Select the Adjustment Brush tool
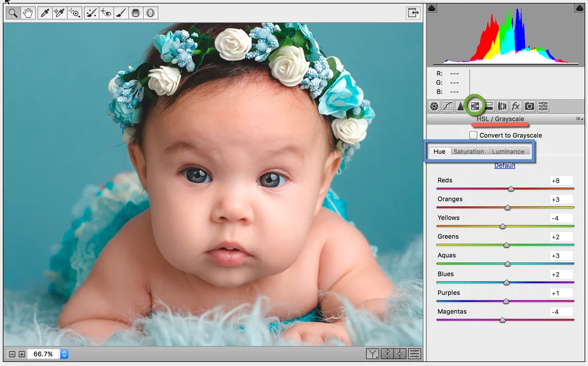588x366 pixels. point(119,12)
